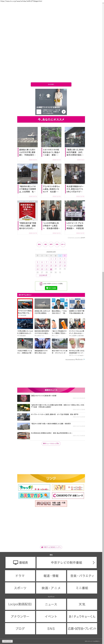Pick October 9 in the calendar

(56, 262)
